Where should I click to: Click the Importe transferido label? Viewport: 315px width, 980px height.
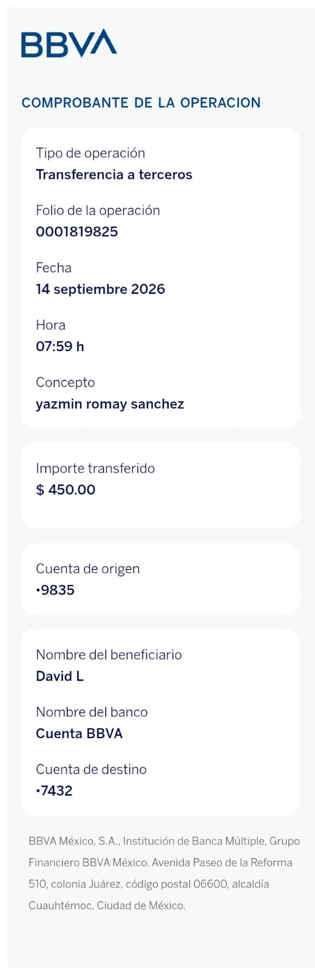tap(95, 469)
